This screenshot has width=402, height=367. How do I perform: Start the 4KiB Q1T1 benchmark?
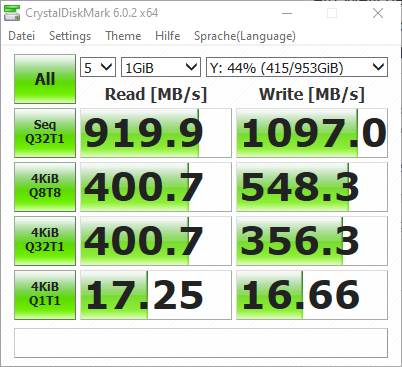click(45, 295)
